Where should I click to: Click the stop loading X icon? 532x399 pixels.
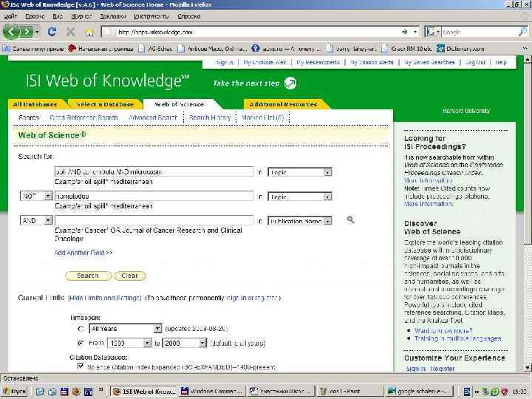click(x=71, y=33)
